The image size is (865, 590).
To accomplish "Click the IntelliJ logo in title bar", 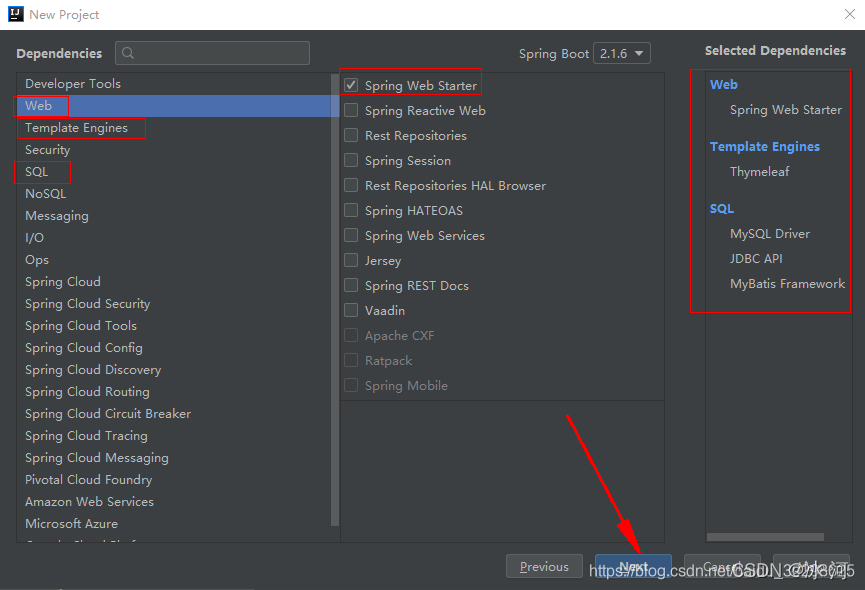I will pos(15,14).
